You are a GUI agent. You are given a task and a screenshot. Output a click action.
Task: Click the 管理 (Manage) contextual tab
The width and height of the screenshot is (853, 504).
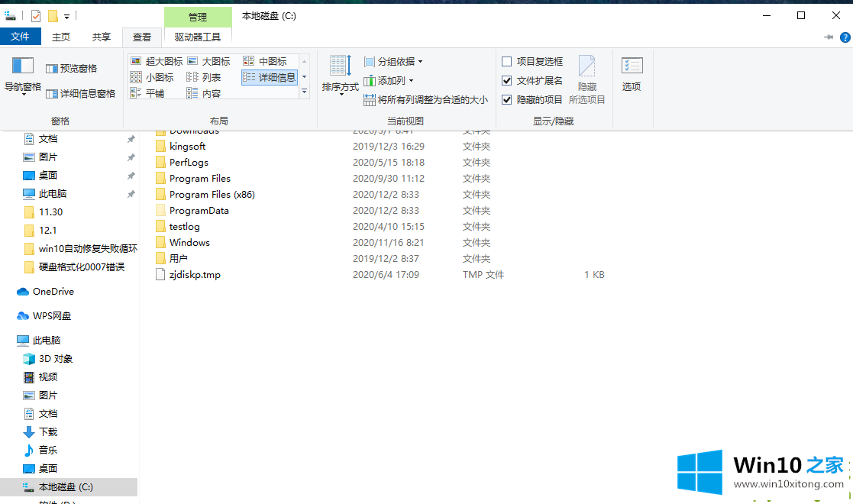click(x=198, y=17)
